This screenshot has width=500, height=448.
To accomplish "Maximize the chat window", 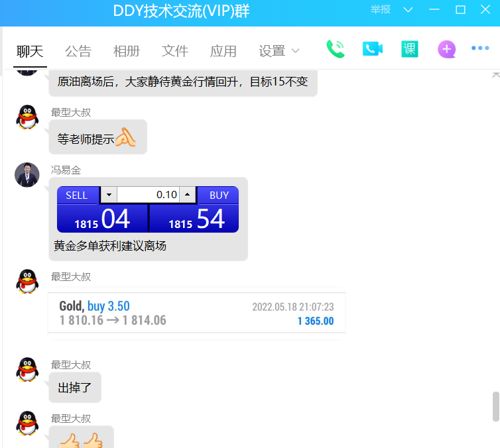I will (x=460, y=10).
